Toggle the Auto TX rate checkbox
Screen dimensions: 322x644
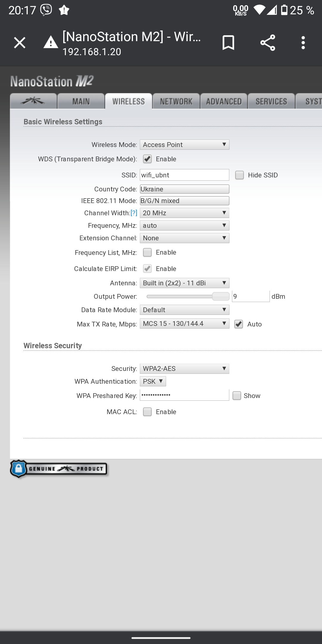239,324
